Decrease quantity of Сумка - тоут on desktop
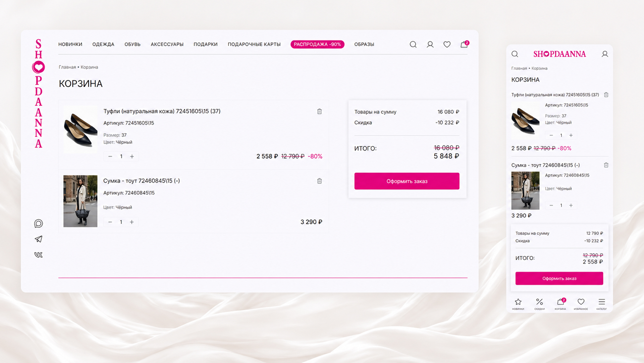644x363 pixels. click(110, 222)
